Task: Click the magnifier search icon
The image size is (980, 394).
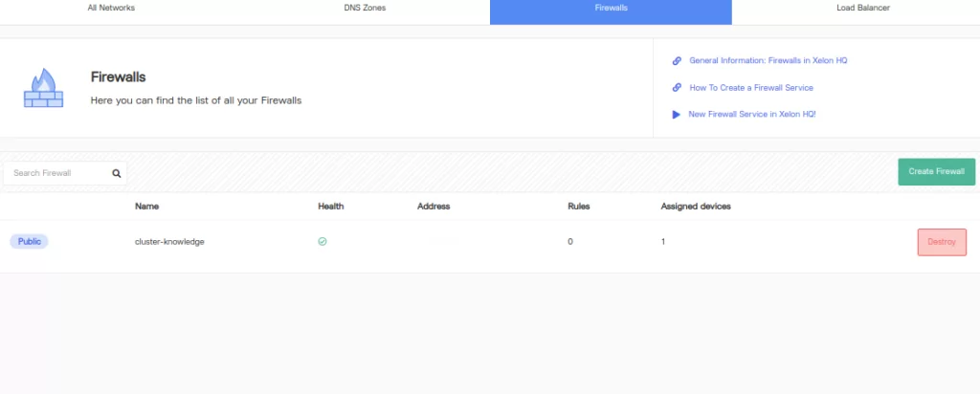Action: (x=116, y=174)
